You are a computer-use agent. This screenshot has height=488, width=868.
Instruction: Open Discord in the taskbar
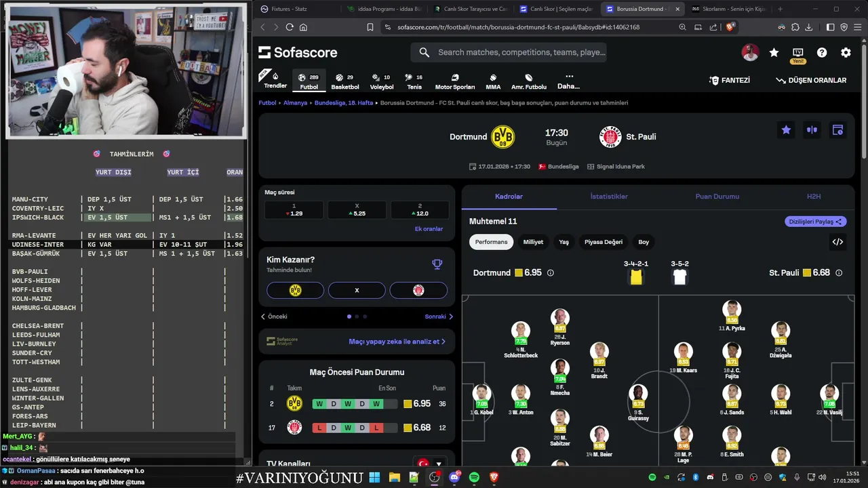[x=454, y=477]
